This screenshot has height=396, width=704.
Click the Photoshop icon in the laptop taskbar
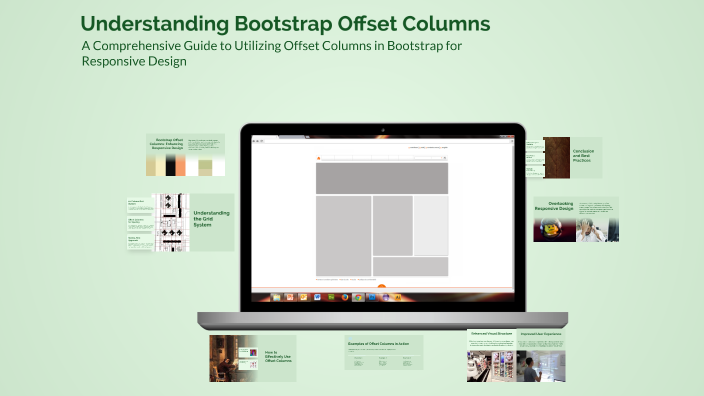tap(372, 297)
